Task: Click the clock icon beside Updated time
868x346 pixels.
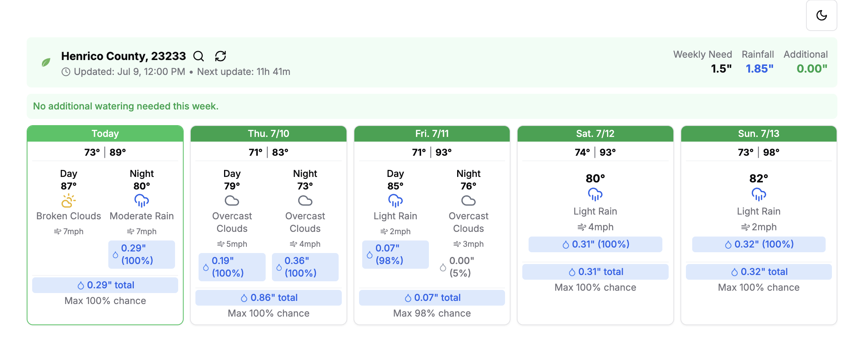Action: (66, 72)
